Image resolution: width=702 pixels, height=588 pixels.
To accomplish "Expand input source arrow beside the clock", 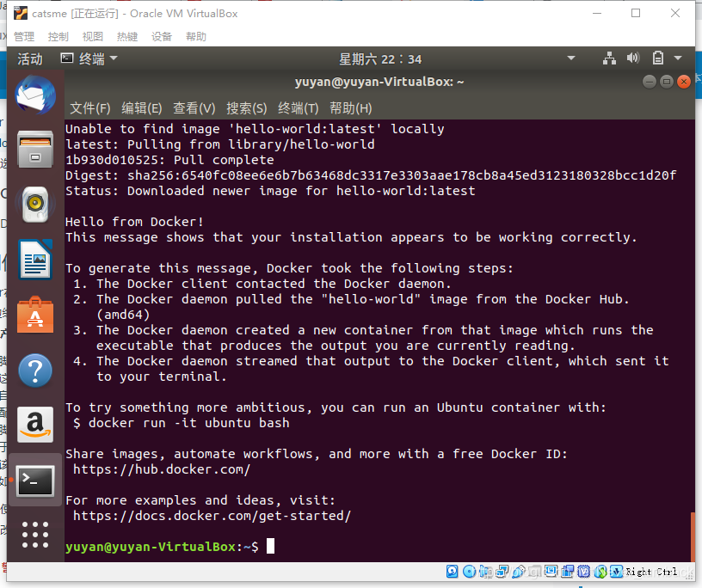I will coord(571,58).
